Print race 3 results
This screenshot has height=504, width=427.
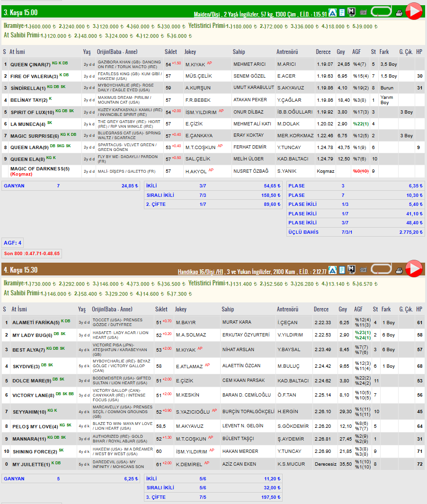(x=399, y=13)
